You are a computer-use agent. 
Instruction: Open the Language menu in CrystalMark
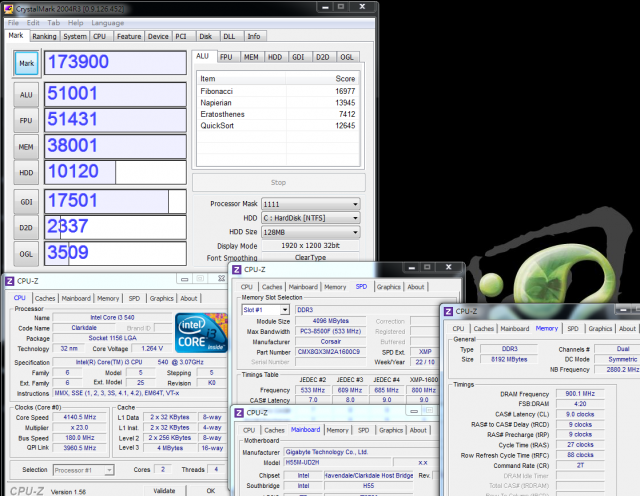pos(108,23)
